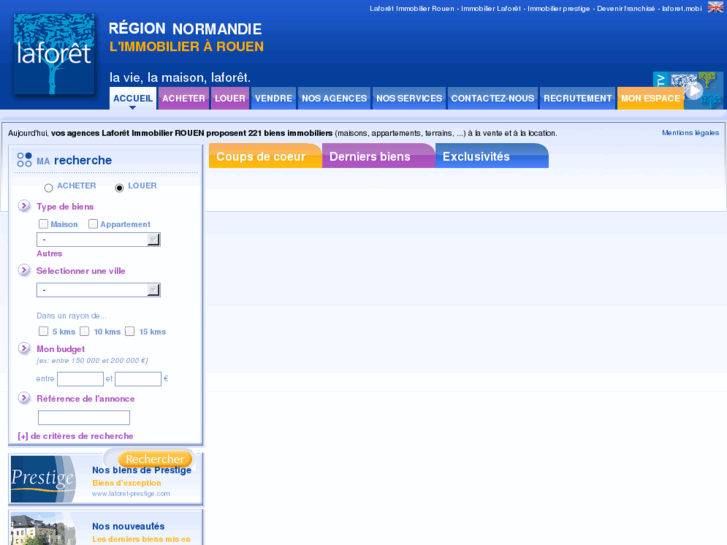727x545 pixels.
Task: Click the arrow icon beside Sélectionner une ville
Action: click(x=24, y=270)
